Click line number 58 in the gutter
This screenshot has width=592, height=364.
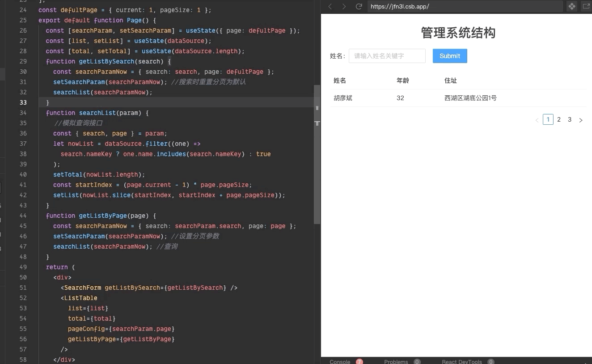(23, 360)
